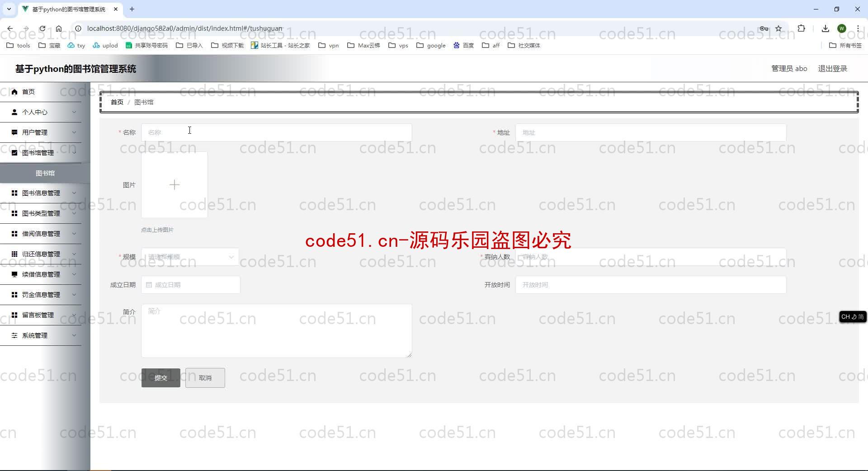Image resolution: width=868 pixels, height=471 pixels.
Task: Open the tools bookmark folder
Action: (x=18, y=46)
